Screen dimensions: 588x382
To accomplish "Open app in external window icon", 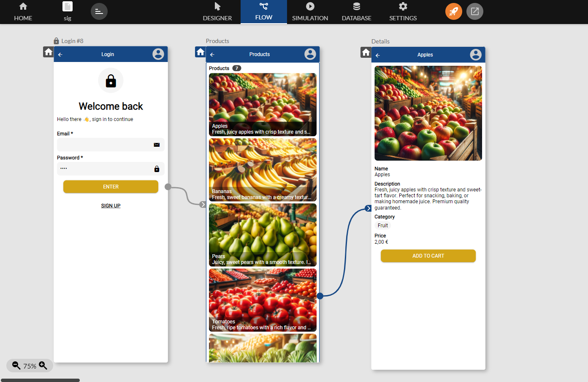I will pyautogui.click(x=475, y=11).
